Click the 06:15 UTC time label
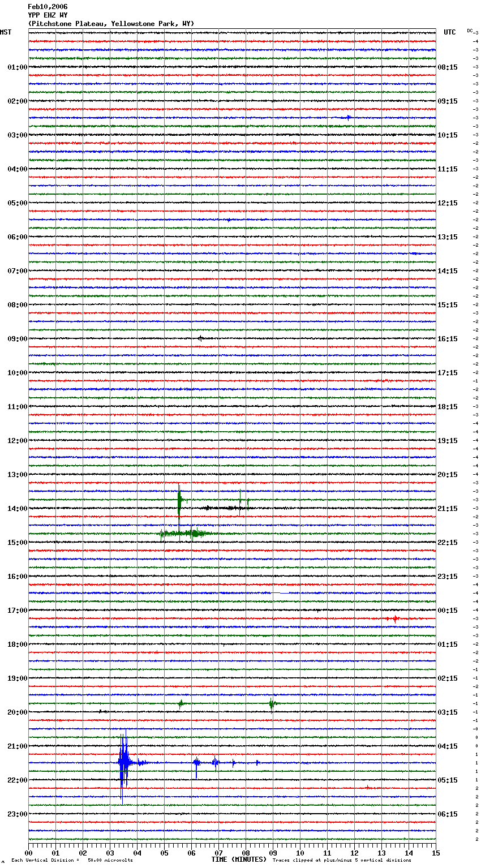Viewport: 481px width, 868px height. 448,814
